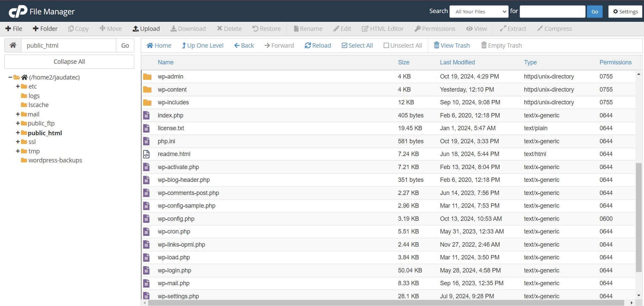Click Collapse All button
The height and width of the screenshot is (306, 644).
tap(69, 62)
